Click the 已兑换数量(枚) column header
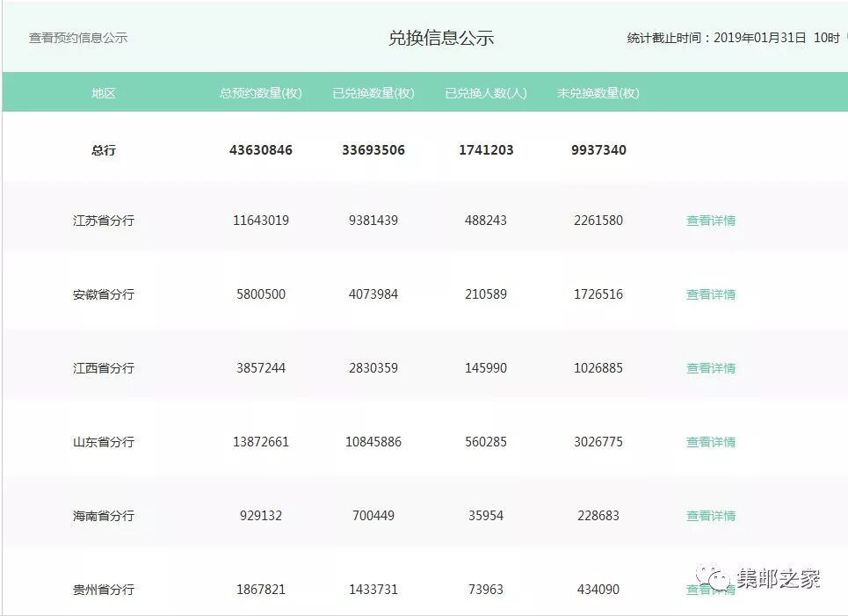The width and height of the screenshot is (848, 616). [x=373, y=93]
